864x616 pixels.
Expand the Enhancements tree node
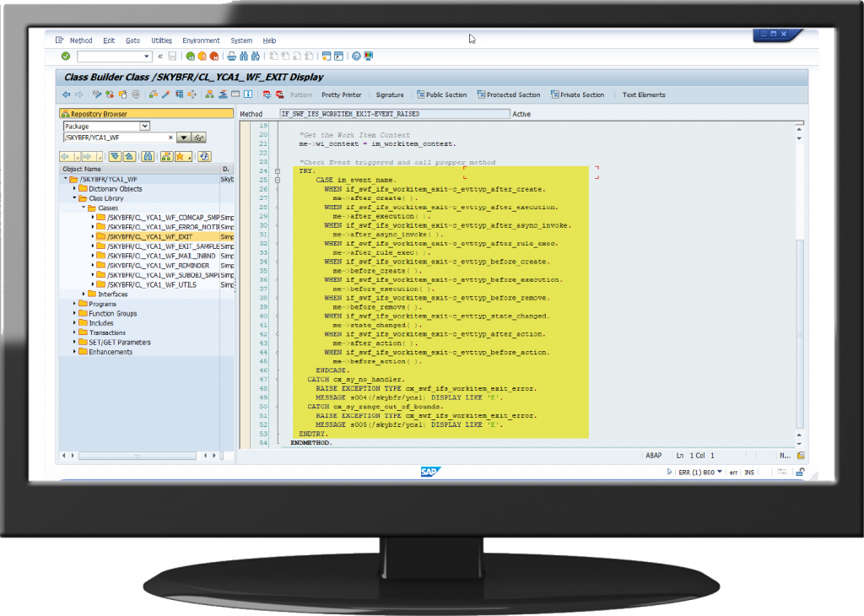tap(74, 352)
